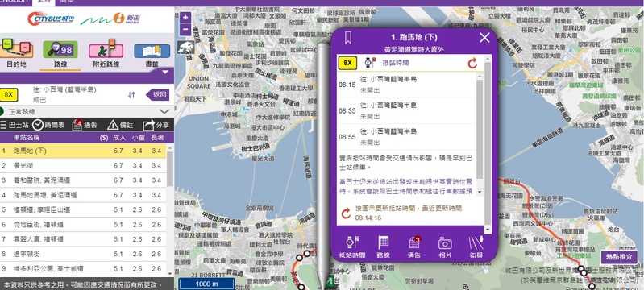Collapse the search panel with the white triangle
Viewport: 644px width, 290px height.
coord(165,72)
